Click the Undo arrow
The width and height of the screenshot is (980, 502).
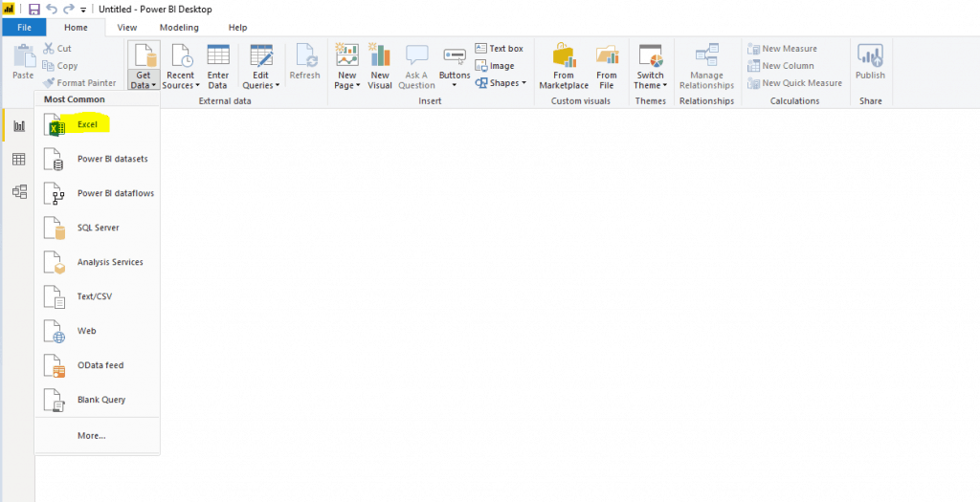52,9
